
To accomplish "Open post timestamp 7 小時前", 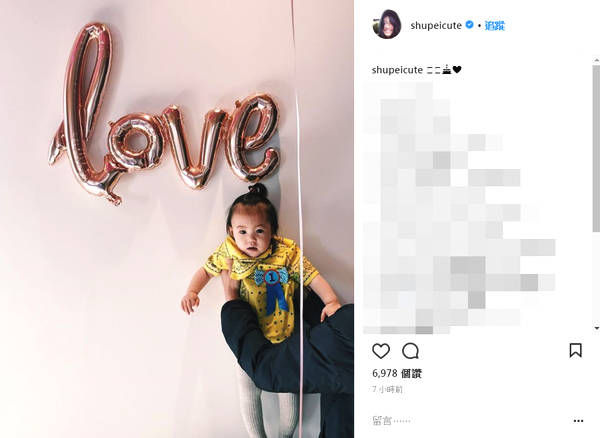I will [x=387, y=389].
